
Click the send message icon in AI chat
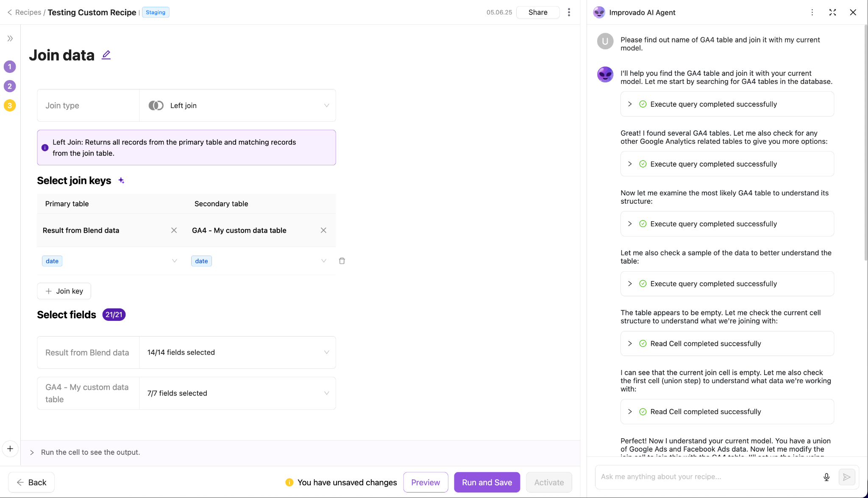(x=847, y=477)
